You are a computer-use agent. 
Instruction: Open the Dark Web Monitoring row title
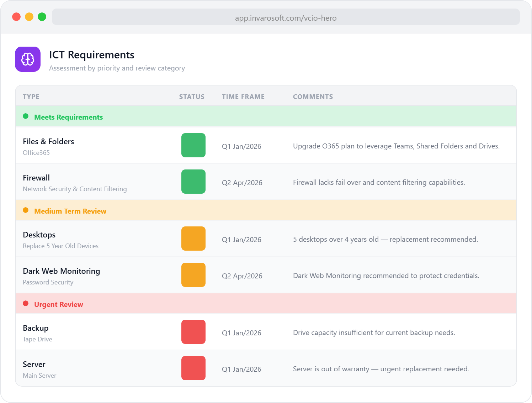(x=62, y=271)
